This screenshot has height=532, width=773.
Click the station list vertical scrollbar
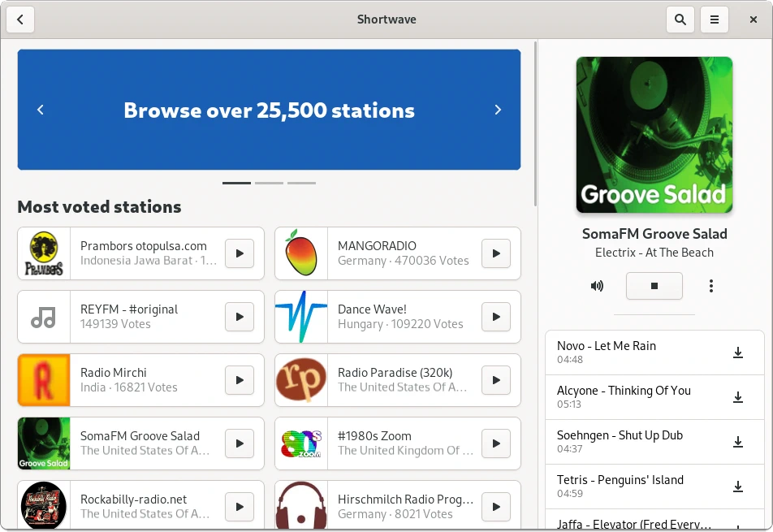[535, 122]
